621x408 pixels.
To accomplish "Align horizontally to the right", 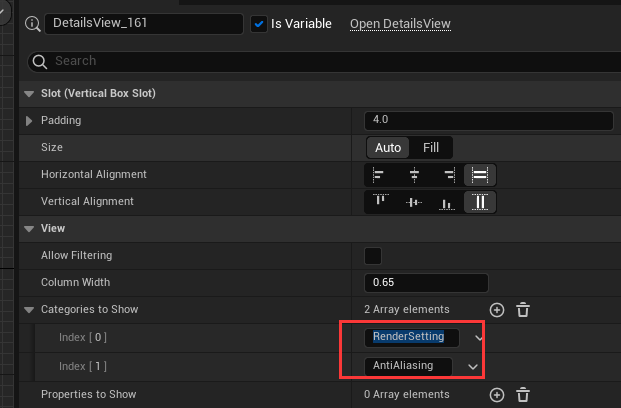I will click(x=448, y=175).
